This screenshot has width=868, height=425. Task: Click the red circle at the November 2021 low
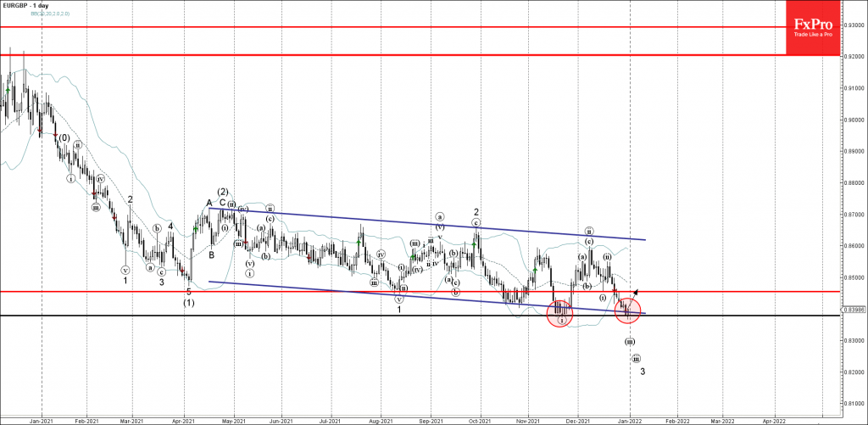click(x=559, y=313)
